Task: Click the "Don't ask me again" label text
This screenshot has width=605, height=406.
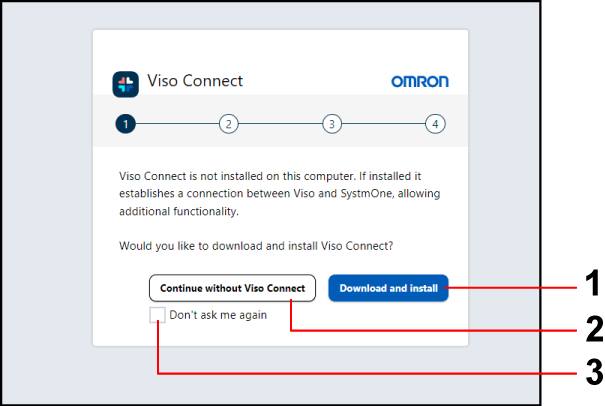Action: pyautogui.click(x=218, y=315)
